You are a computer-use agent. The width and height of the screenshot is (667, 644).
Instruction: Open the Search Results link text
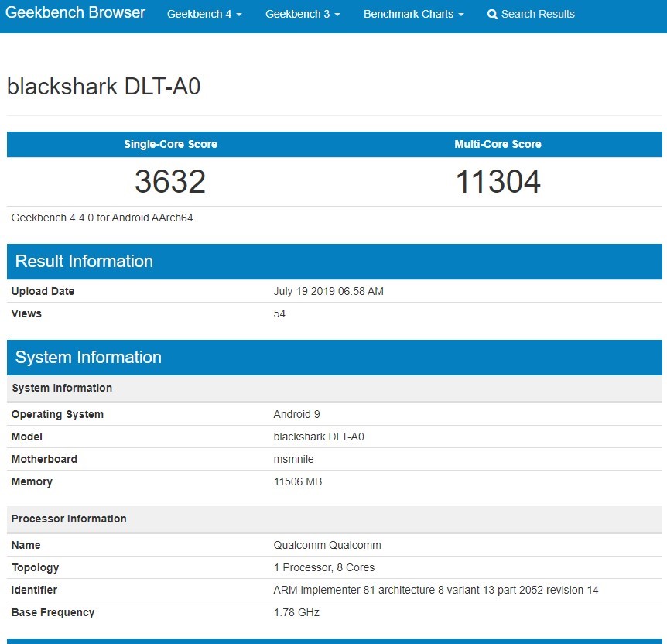pyautogui.click(x=538, y=15)
